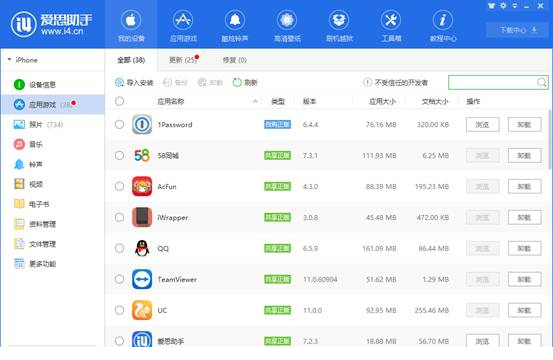This screenshot has width=553, height=360.
Task: Switch to Repair (0) tab
Action: point(235,60)
